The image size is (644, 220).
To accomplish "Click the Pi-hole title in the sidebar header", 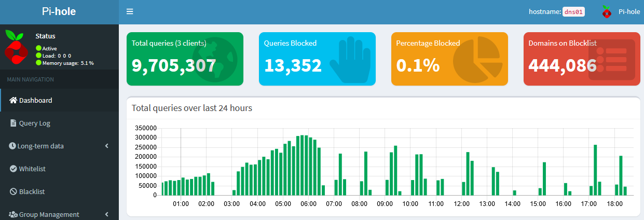I will [59, 11].
